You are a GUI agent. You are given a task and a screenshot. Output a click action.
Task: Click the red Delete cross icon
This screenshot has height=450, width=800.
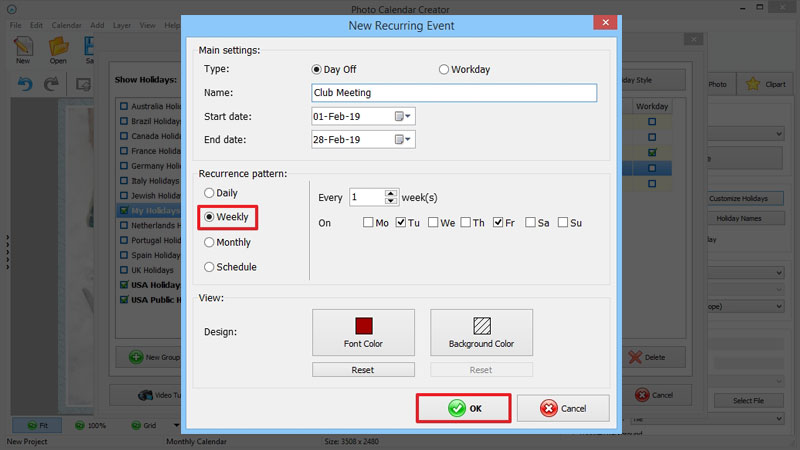click(635, 357)
